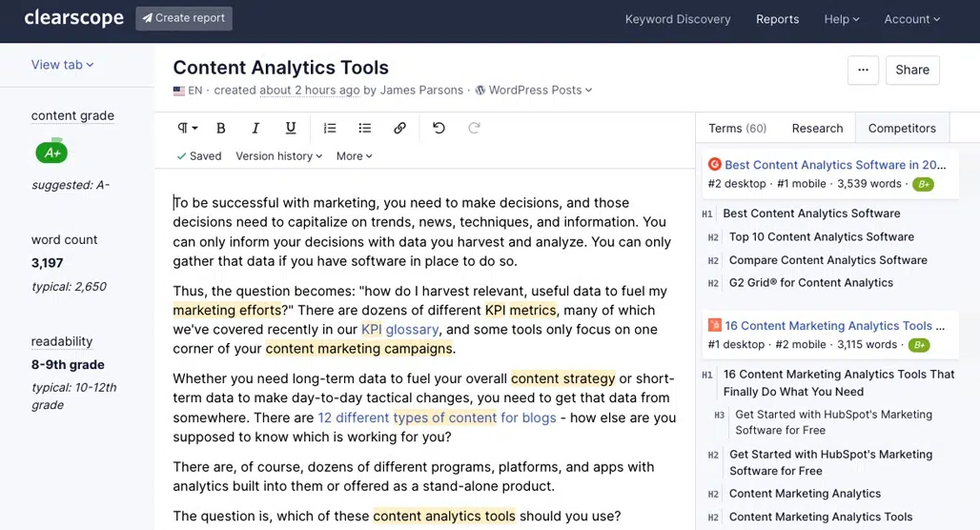
Task: Click the HubSpot competitor favicon
Action: pos(714,325)
